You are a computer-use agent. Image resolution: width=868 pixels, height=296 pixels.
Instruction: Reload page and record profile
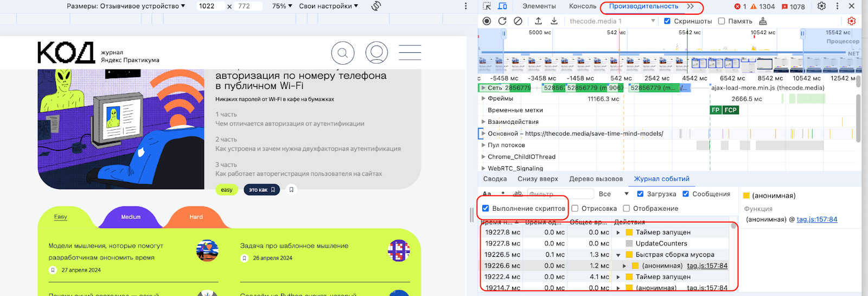click(x=502, y=21)
